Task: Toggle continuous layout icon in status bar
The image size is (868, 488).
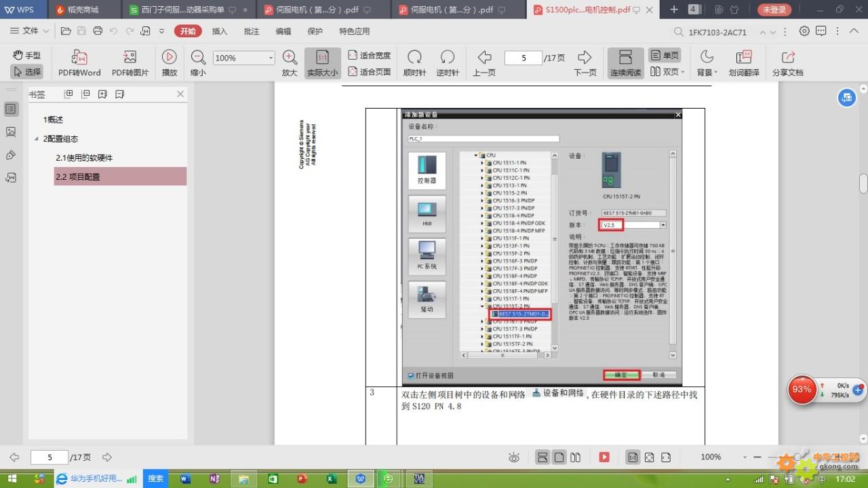Action: (x=542, y=457)
